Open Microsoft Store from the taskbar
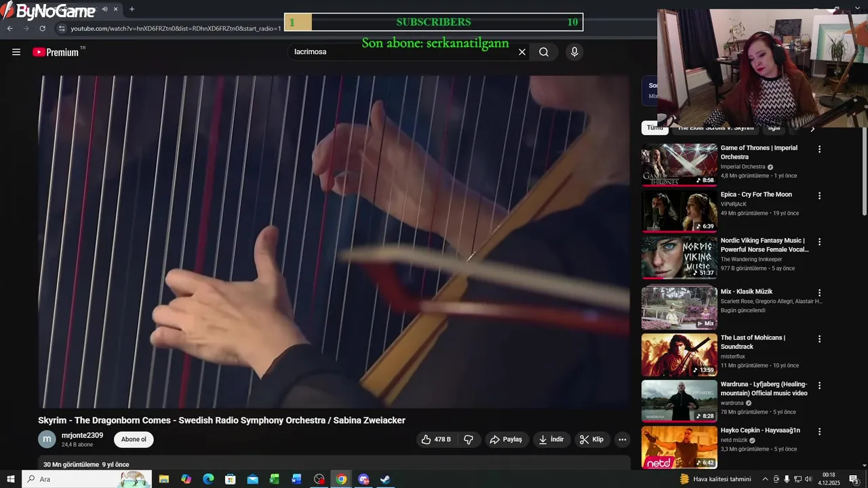 point(231,479)
